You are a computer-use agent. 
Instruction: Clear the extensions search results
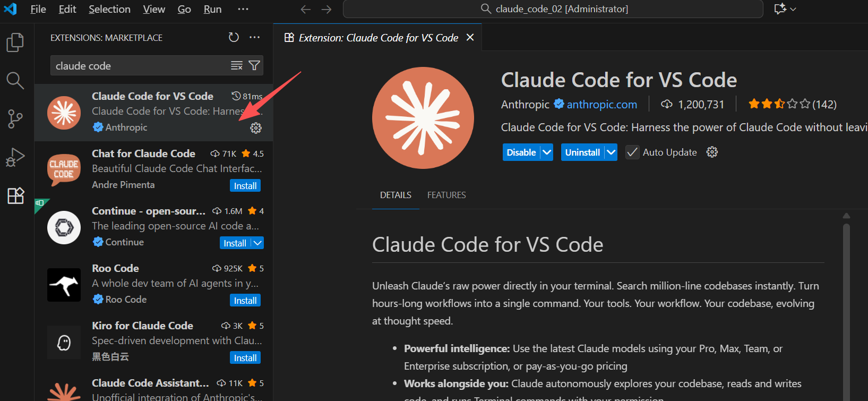pyautogui.click(x=237, y=65)
